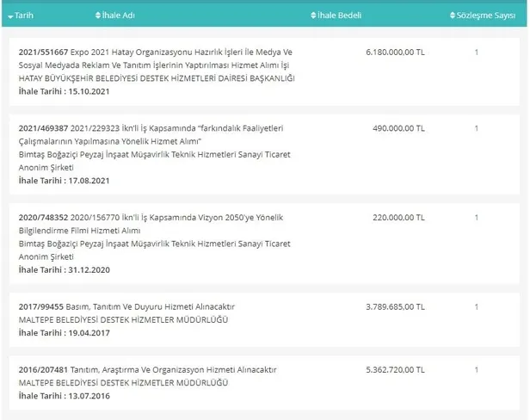Click the 6.180.000,00 TL amount
This screenshot has width=530, height=420.
(x=395, y=52)
